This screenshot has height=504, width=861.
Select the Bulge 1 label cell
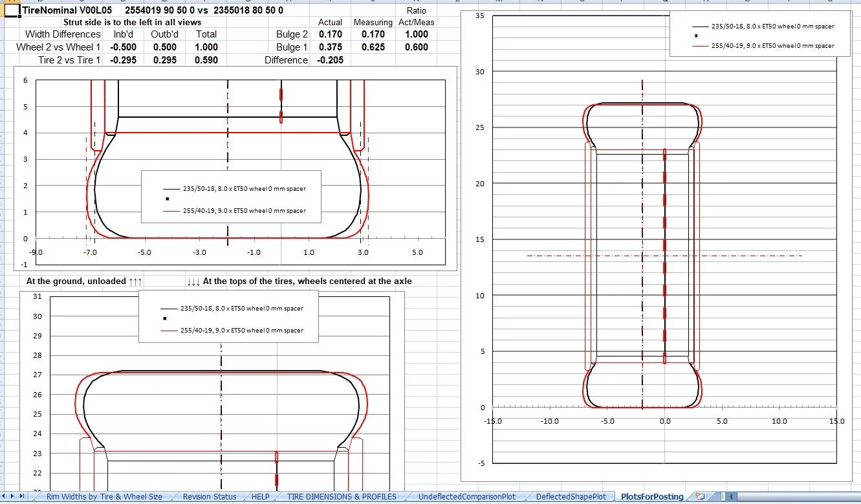click(292, 47)
